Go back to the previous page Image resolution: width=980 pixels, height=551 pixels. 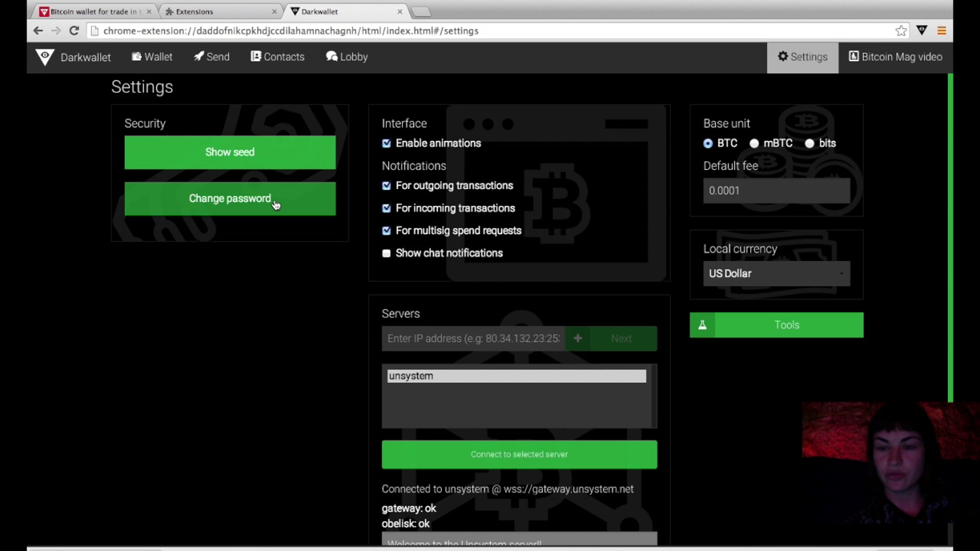[x=38, y=31]
